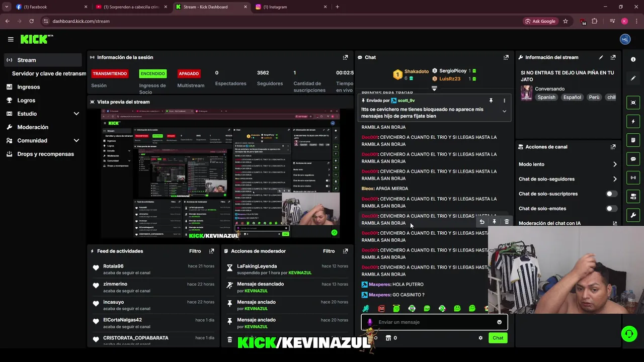Click the broadcast signal icon in right sidebar
644x362 pixels.
click(x=633, y=177)
